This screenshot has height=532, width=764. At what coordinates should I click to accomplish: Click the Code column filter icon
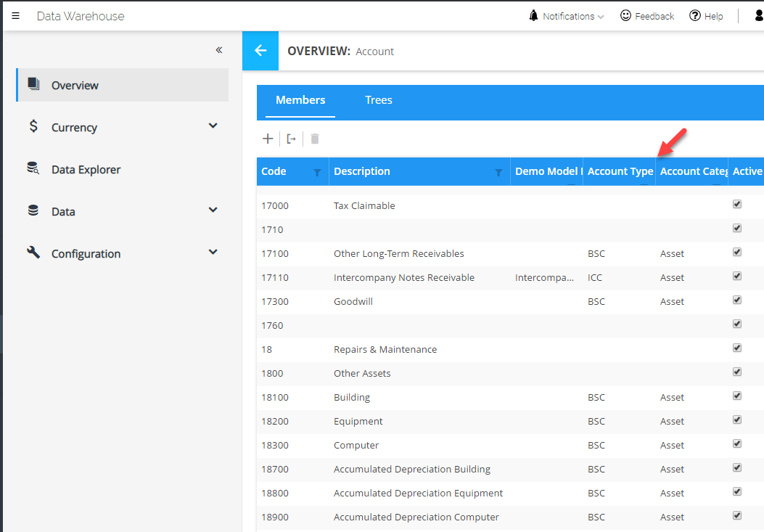tap(317, 172)
